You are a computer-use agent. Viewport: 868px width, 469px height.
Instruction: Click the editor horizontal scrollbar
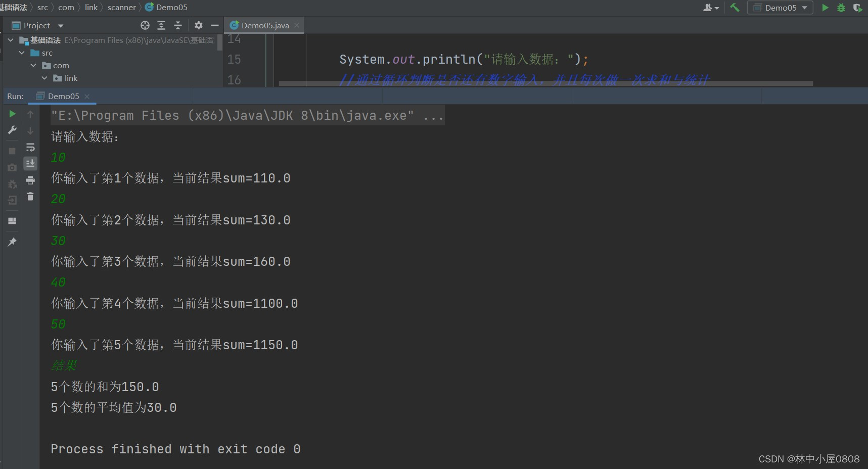(545, 83)
